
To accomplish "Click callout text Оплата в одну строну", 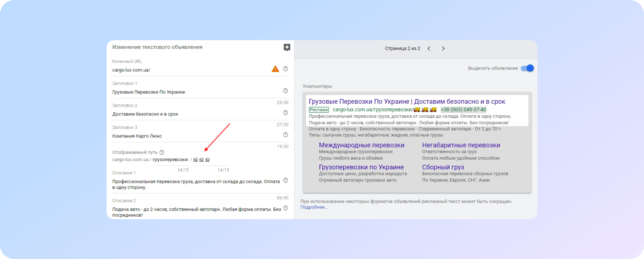I will click(x=333, y=129).
